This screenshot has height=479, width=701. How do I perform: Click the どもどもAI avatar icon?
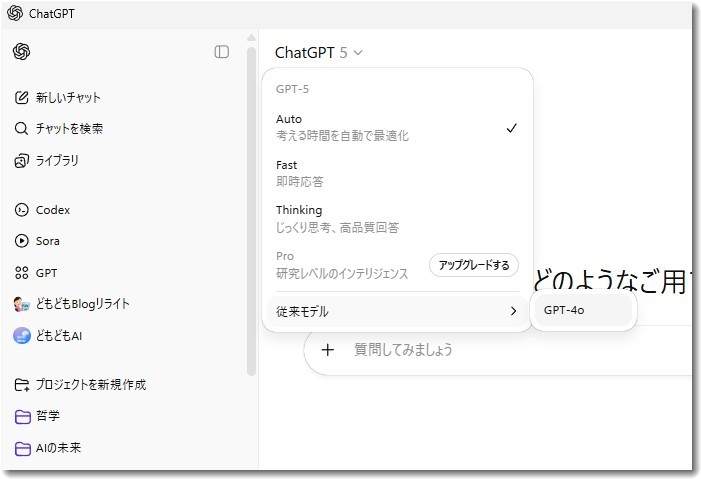(22, 335)
